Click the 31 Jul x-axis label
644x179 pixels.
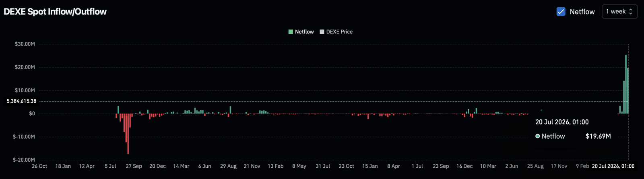(323, 166)
